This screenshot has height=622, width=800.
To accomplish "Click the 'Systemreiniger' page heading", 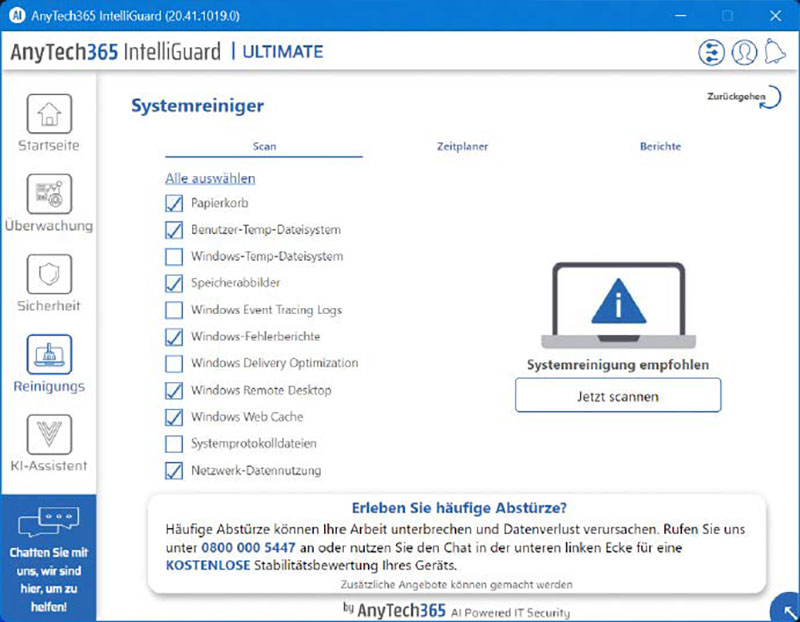I will [x=197, y=106].
